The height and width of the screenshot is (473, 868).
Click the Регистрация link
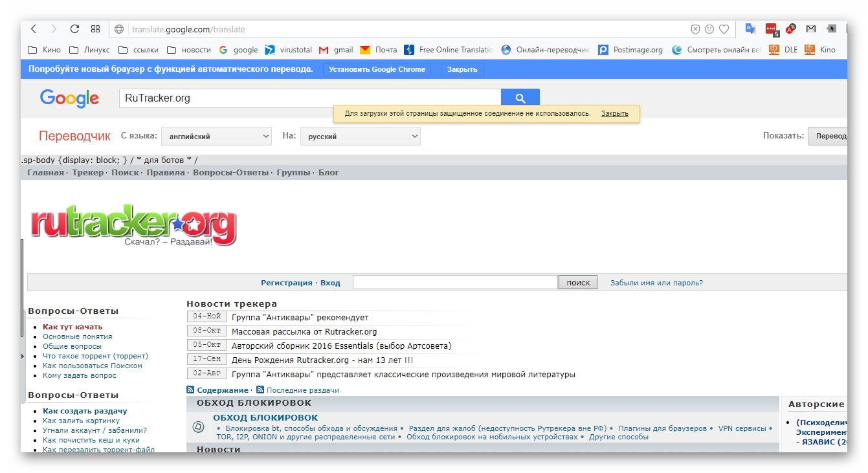(286, 283)
